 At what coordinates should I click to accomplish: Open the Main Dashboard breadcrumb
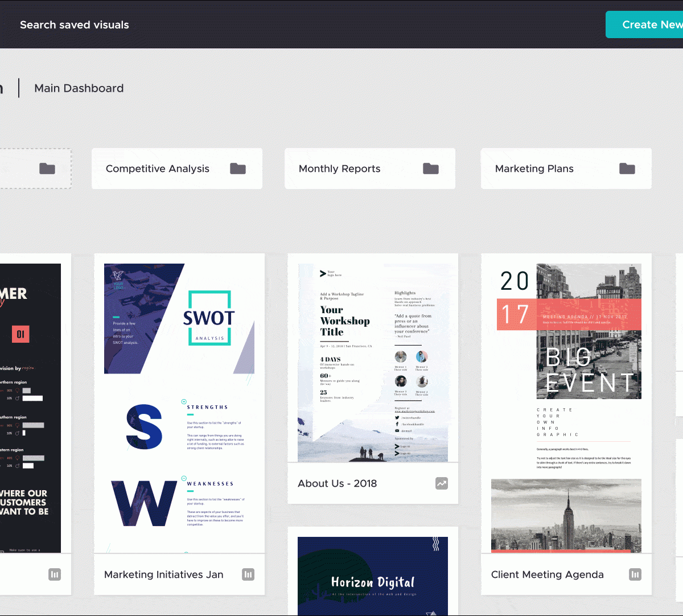(79, 88)
